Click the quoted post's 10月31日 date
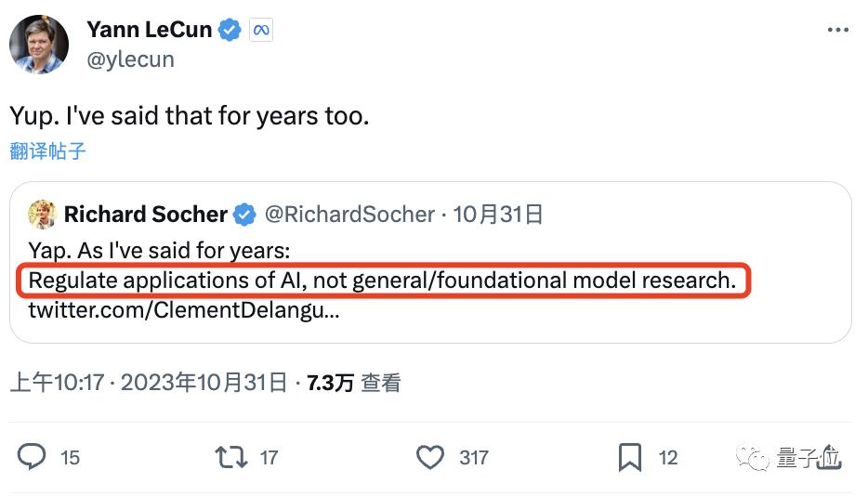 [498, 215]
